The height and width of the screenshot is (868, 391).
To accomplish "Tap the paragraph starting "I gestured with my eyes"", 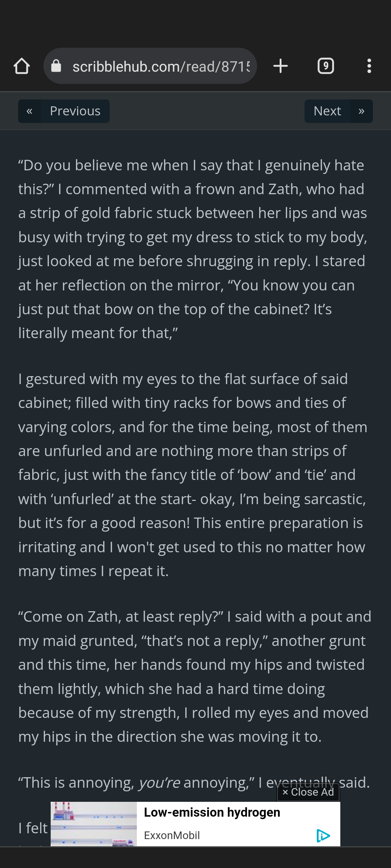I will pyautogui.click(x=192, y=475).
